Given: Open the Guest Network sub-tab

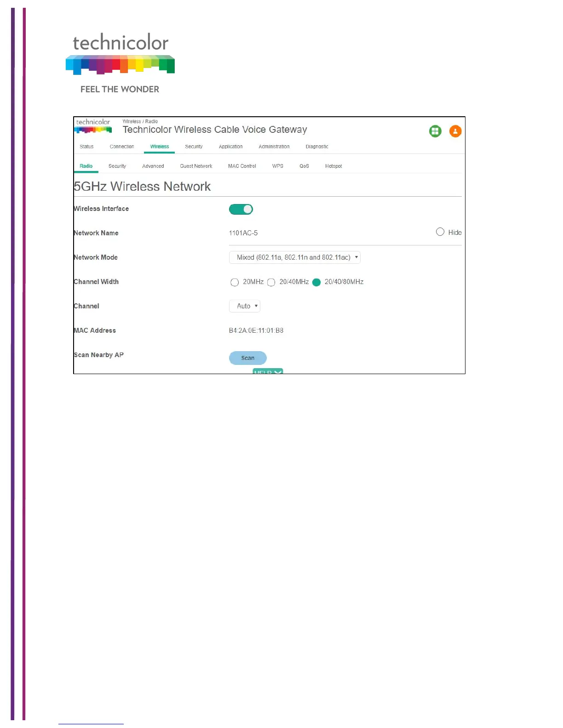Looking at the screenshot, I should click(x=196, y=166).
